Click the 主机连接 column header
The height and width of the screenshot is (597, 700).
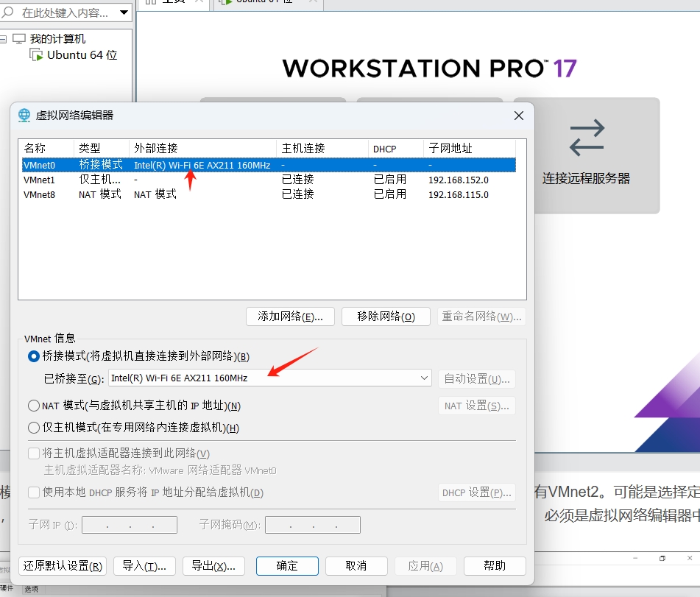[323, 148]
